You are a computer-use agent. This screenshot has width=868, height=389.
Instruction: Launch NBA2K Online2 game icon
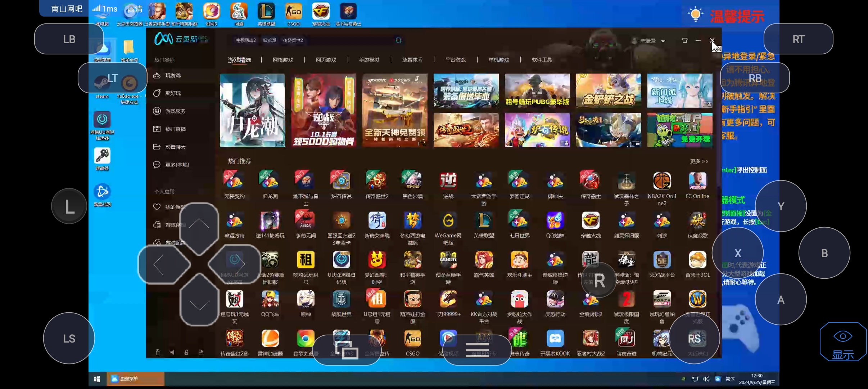coord(662,188)
